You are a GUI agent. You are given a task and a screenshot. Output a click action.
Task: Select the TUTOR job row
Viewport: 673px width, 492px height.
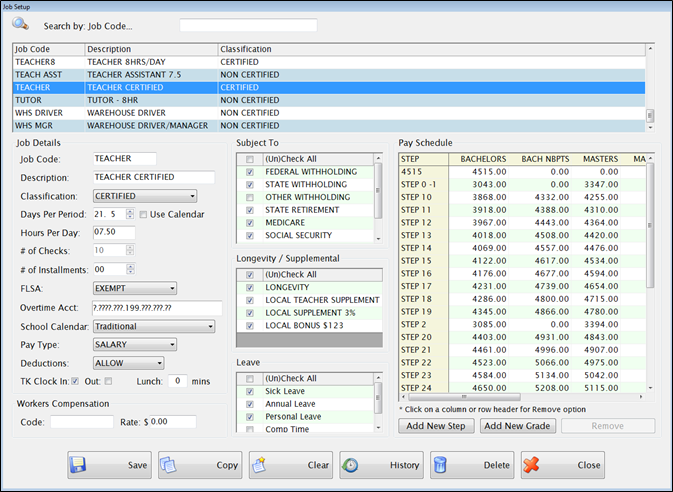(x=329, y=100)
